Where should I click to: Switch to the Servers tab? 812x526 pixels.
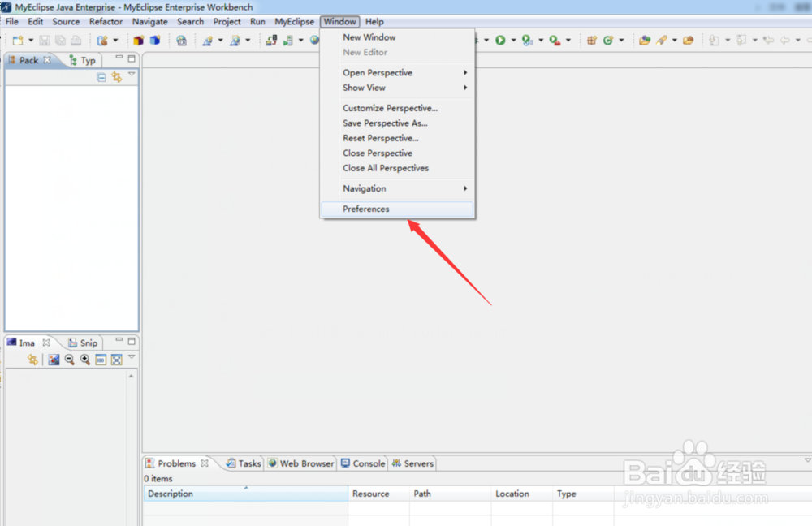coord(412,463)
